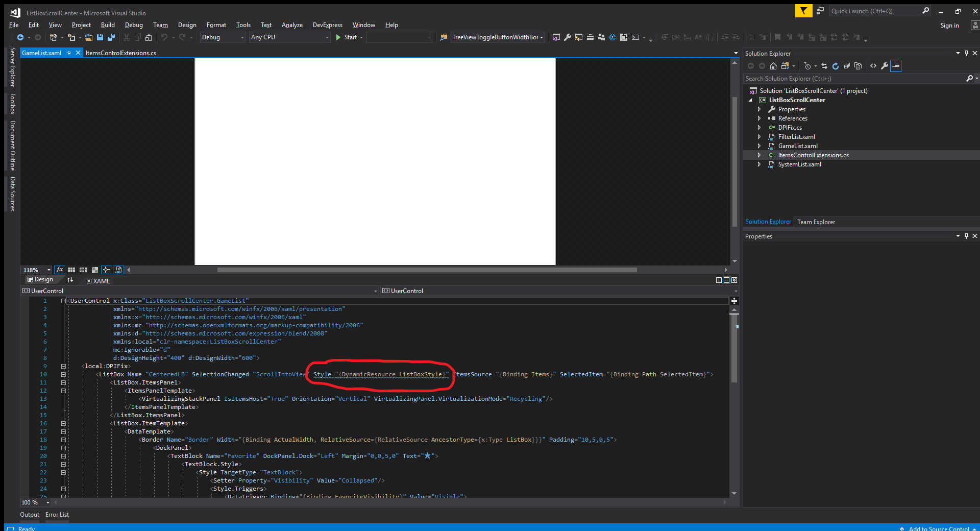Image resolution: width=980 pixels, height=531 pixels.
Task: Click the Start debugging button
Action: click(346, 37)
